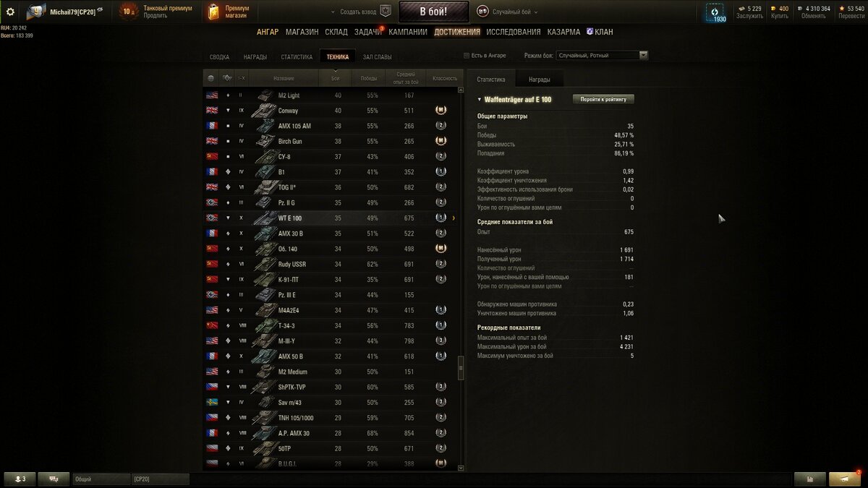The image size is (868, 488).
Task: Click the notifications icon at bottom right
Action: click(x=845, y=479)
